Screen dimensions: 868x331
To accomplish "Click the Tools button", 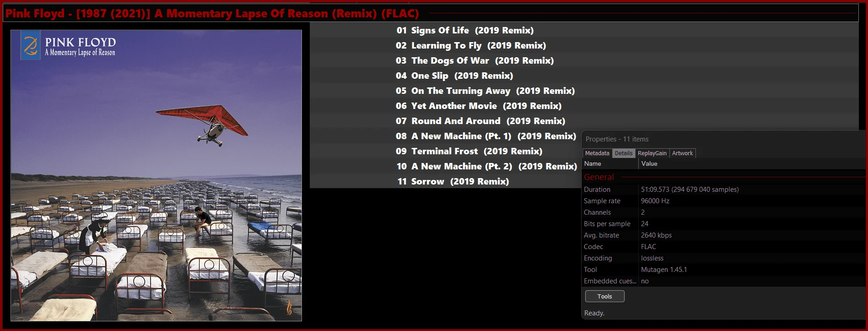I will pyautogui.click(x=604, y=296).
